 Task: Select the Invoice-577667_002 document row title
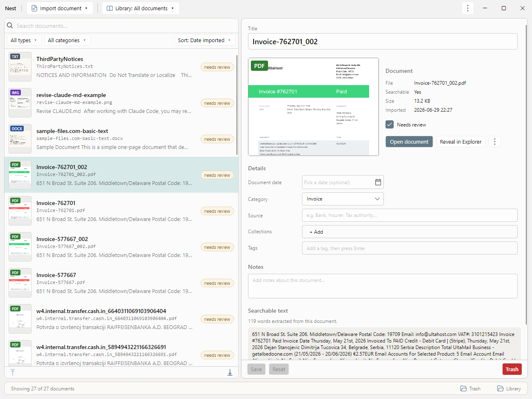point(62,239)
